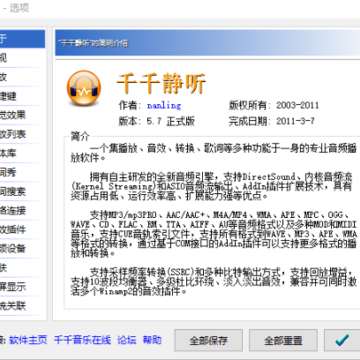Viewport: 360px width, 360px height.
Task: Open the 系统关联 sidebar page
Action: pyautogui.click(x=22, y=306)
